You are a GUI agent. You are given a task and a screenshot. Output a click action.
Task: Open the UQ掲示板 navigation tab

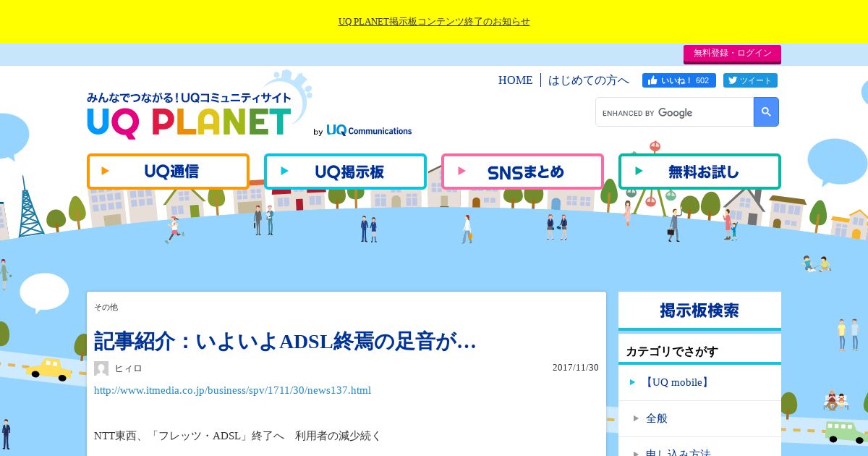(345, 172)
